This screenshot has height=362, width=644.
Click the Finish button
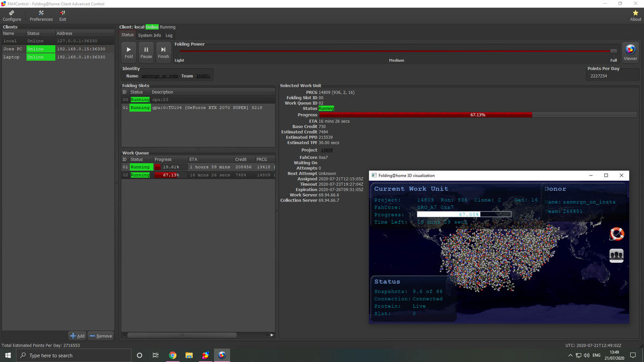(163, 51)
